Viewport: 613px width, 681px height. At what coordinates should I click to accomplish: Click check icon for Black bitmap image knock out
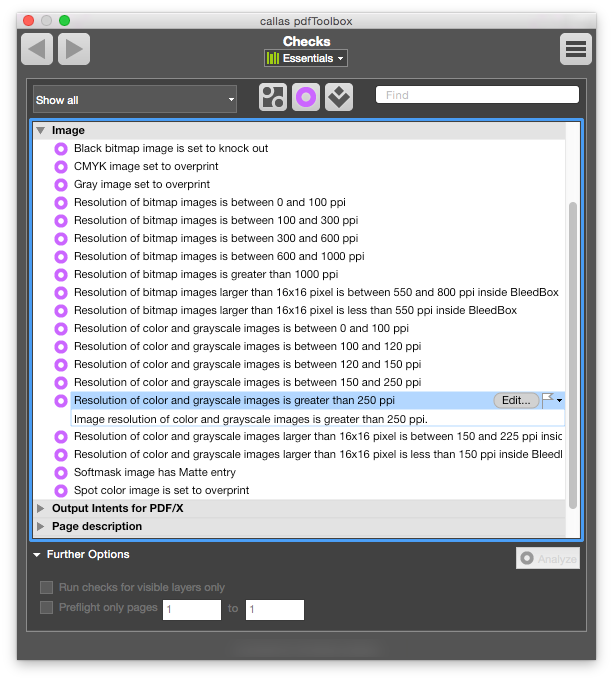point(61,149)
